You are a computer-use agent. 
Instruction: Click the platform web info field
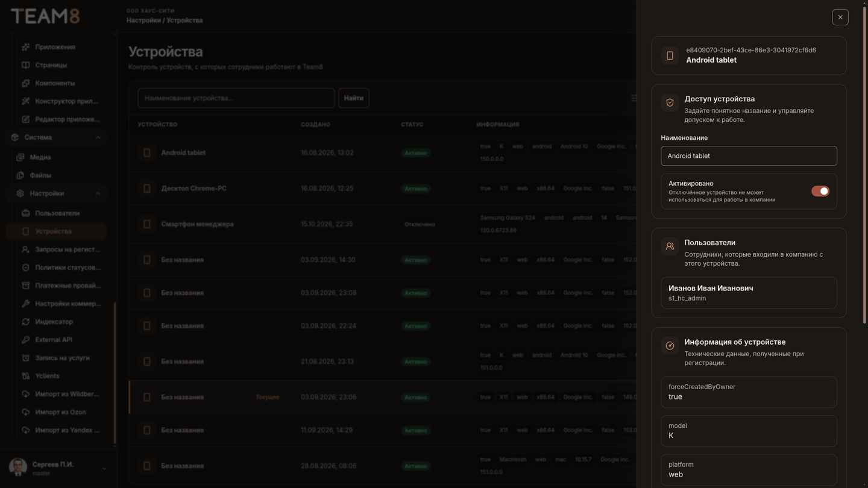point(749,470)
